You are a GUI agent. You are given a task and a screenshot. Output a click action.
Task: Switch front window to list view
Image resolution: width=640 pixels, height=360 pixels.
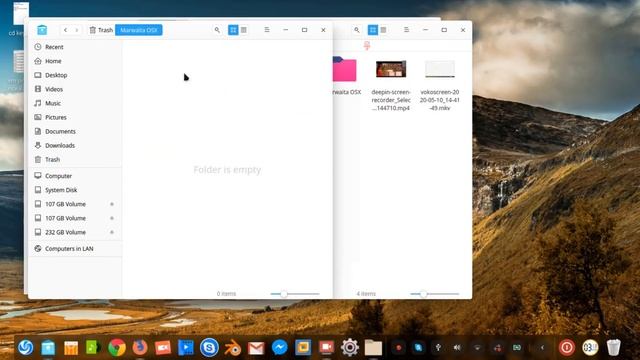tap(244, 30)
